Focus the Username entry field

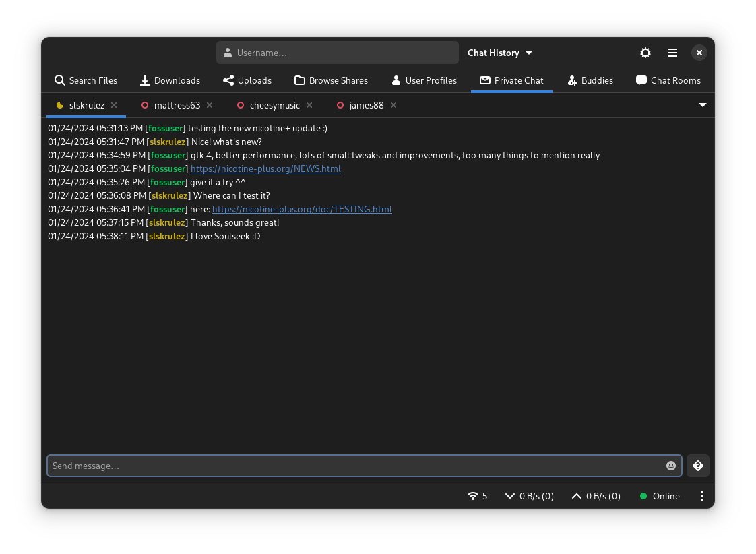pyautogui.click(x=337, y=53)
